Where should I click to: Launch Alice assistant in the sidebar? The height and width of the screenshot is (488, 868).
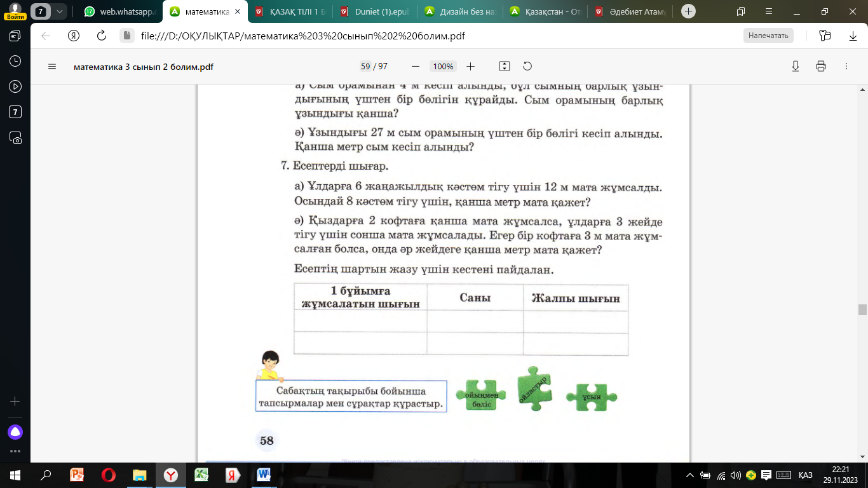pyautogui.click(x=15, y=432)
